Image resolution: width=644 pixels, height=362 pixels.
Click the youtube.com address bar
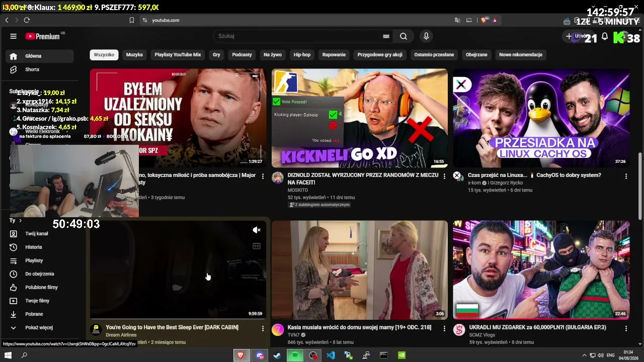(297, 20)
